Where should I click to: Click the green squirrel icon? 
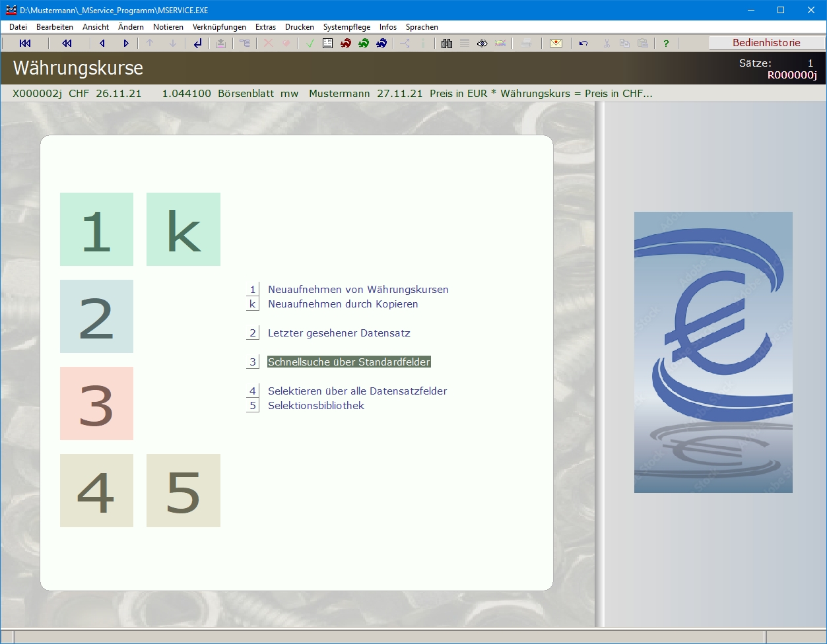(363, 44)
